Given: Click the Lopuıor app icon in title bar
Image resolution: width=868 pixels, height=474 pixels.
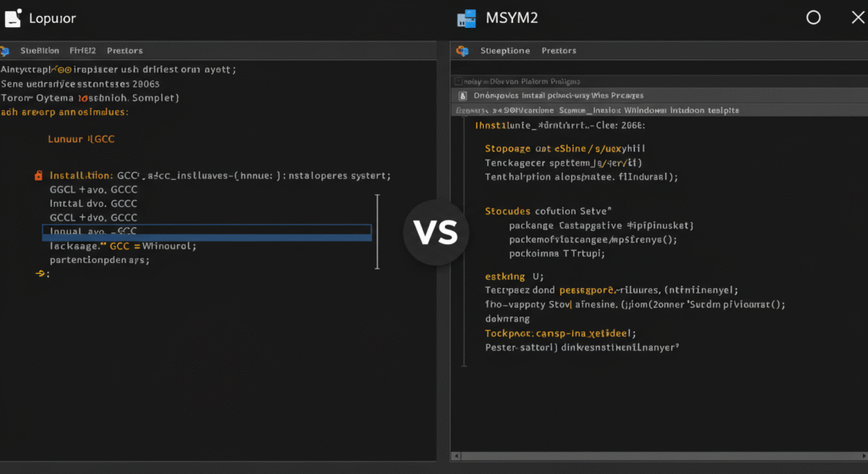Looking at the screenshot, I should (x=13, y=17).
